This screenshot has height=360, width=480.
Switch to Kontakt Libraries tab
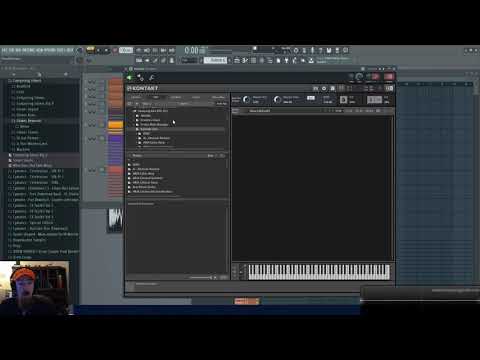coord(136,97)
